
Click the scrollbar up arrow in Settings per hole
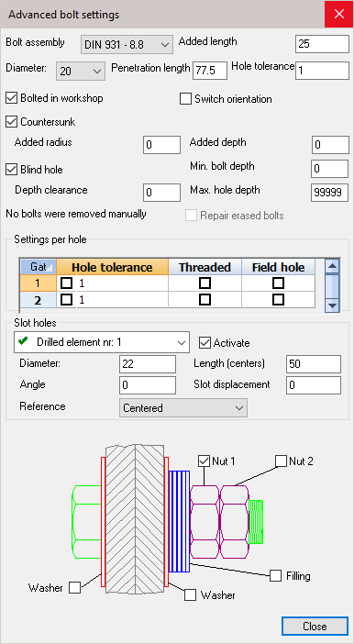coord(332,267)
